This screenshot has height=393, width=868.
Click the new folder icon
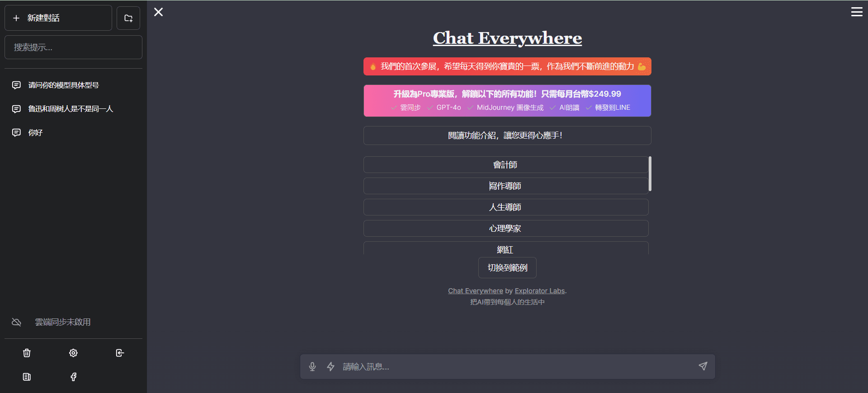128,18
